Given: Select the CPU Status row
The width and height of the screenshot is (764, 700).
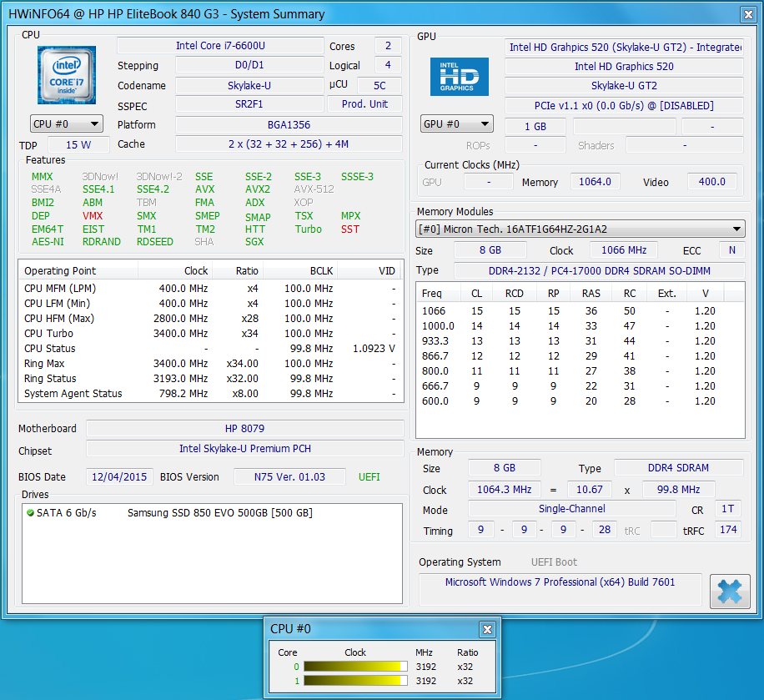Looking at the screenshot, I should (x=211, y=349).
